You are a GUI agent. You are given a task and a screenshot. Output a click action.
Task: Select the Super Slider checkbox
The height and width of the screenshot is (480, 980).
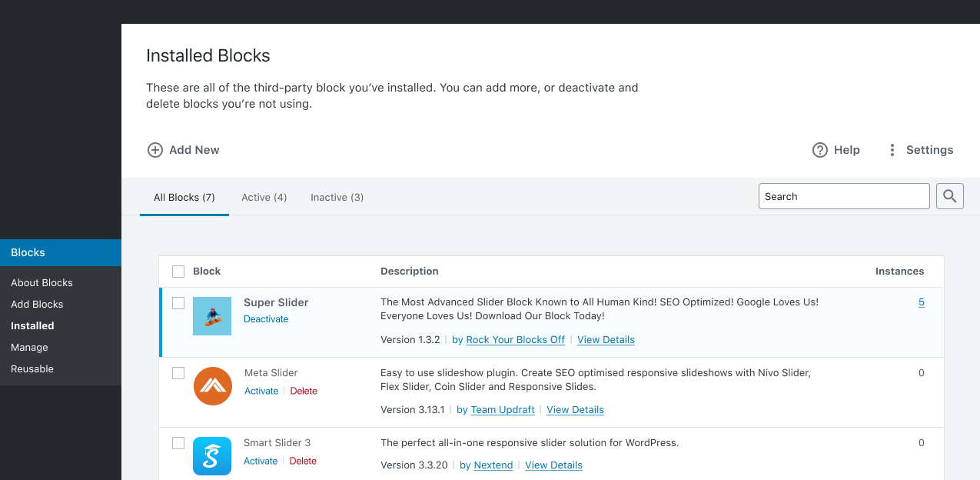(178, 303)
